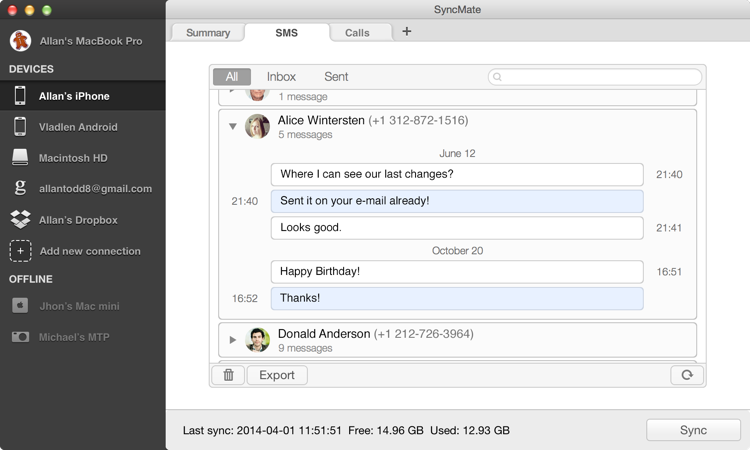The width and height of the screenshot is (750, 450).
Task: Select offline Jhon's Mac mini
Action: coord(83,306)
